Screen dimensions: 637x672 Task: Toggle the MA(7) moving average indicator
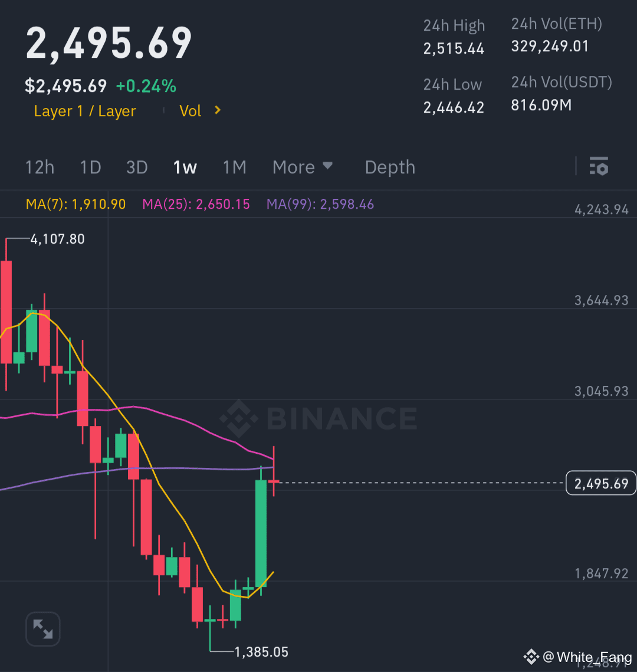75,204
